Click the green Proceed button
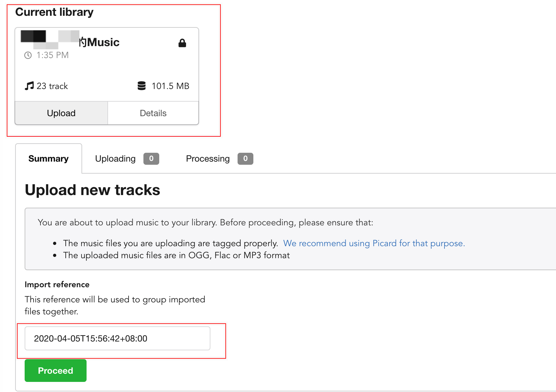Image resolution: width=556 pixels, height=392 pixels. click(x=56, y=371)
